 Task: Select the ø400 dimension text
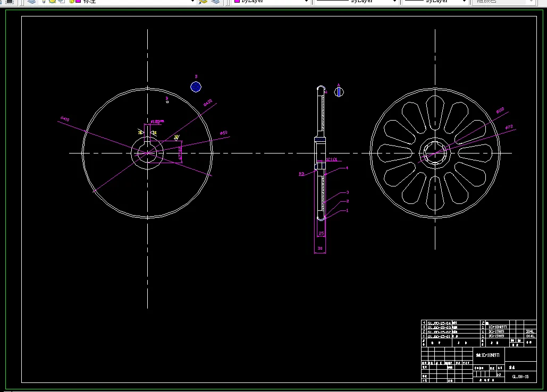coord(207,103)
